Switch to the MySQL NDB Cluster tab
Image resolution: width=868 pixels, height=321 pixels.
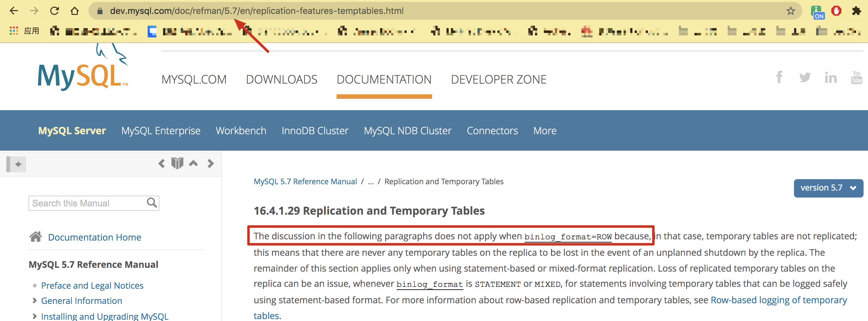(x=408, y=131)
